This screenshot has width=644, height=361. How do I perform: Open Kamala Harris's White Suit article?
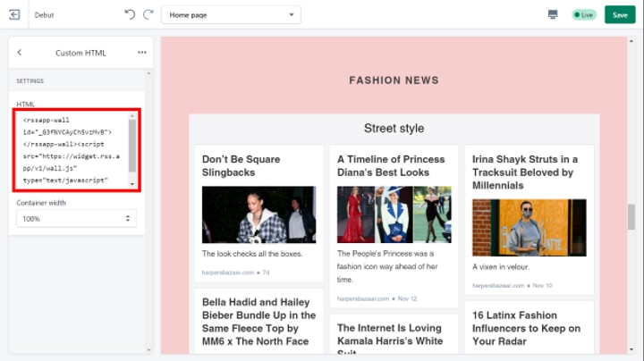[390, 339]
